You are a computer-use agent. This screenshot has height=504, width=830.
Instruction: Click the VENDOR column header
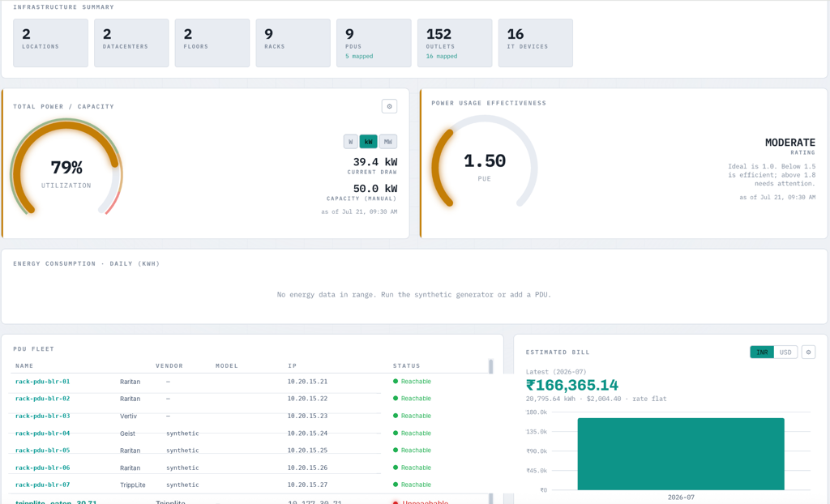coord(169,365)
